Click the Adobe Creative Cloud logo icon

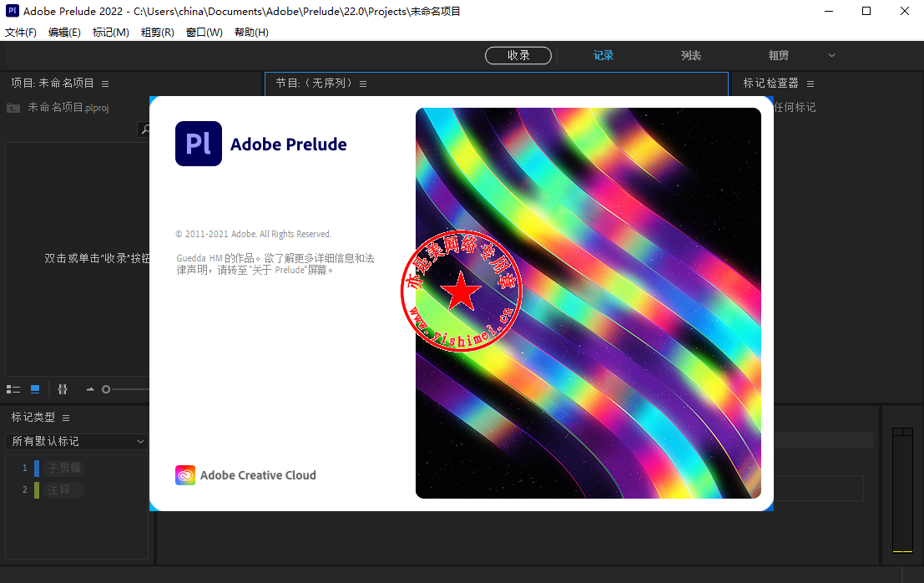[x=185, y=475]
